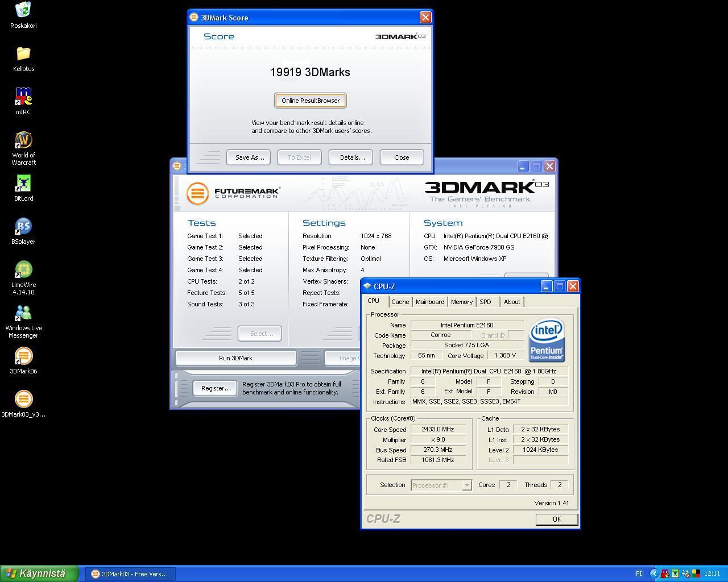Click the 3DMark Score title bar icon
Image resolution: width=728 pixels, height=582 pixels.
pos(194,17)
